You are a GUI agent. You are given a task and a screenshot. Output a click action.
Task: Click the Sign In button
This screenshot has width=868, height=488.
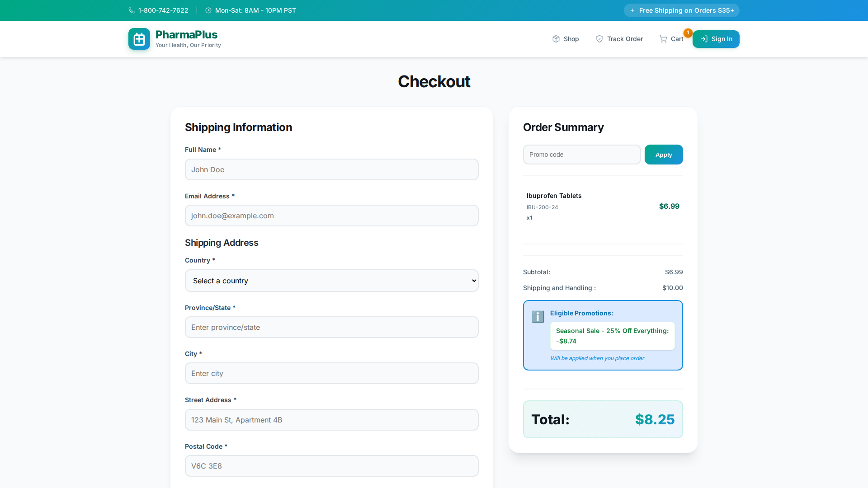tap(716, 39)
